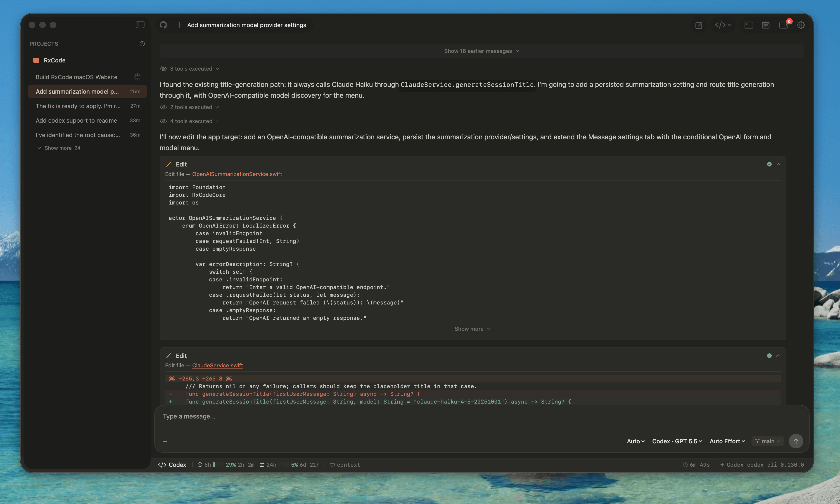The width and height of the screenshot is (840, 504).
Task: Click Show more under the code preview
Action: (473, 329)
